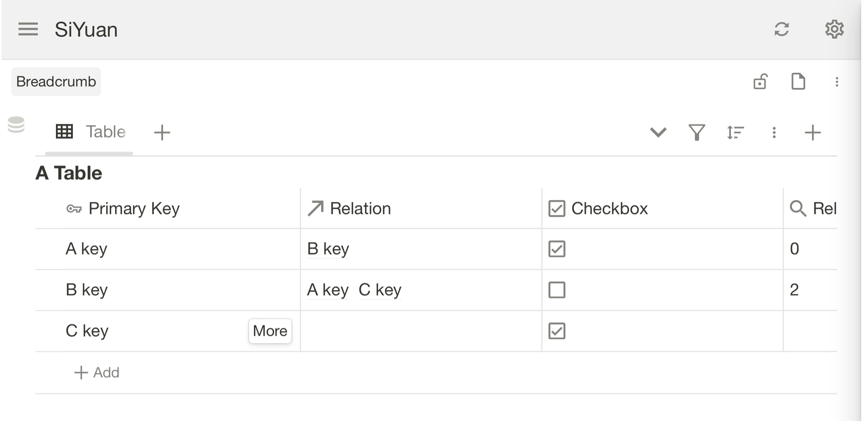This screenshot has height=421, width=868.
Task: Select the Table view tab
Action: pyautogui.click(x=91, y=132)
